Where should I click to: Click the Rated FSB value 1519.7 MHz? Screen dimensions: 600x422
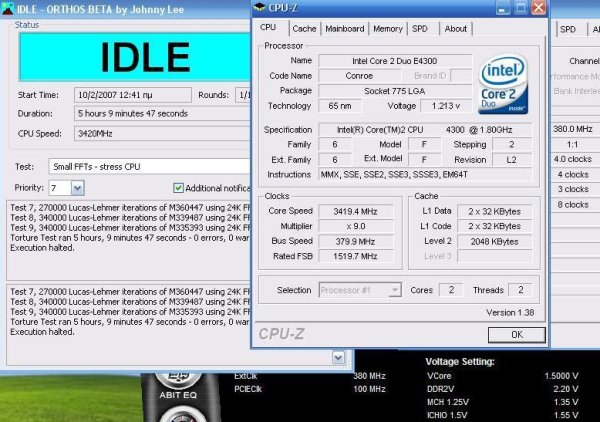click(355, 256)
